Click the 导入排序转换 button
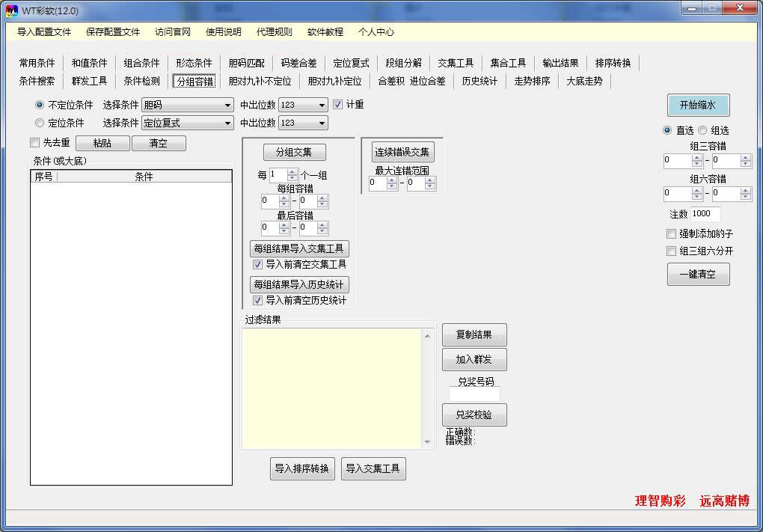Image resolution: width=763 pixels, height=532 pixels. pos(302,468)
